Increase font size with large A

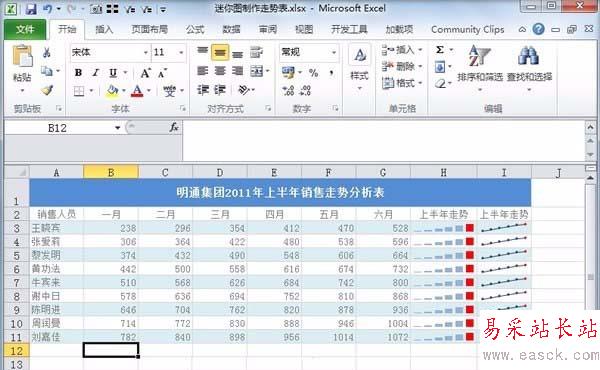pyautogui.click(x=145, y=73)
